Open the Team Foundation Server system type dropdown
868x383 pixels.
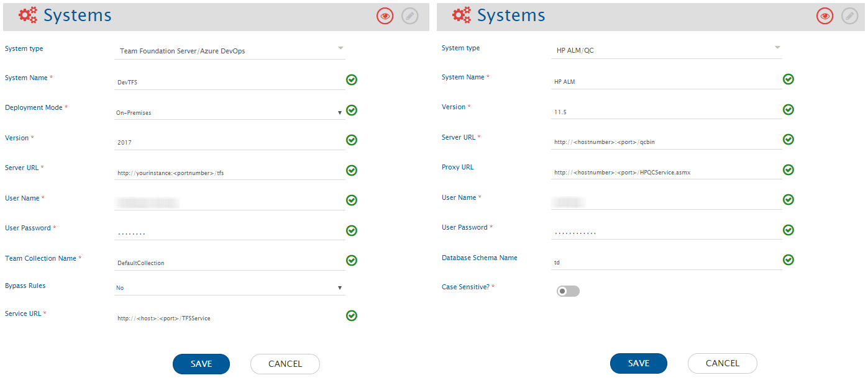click(x=229, y=51)
